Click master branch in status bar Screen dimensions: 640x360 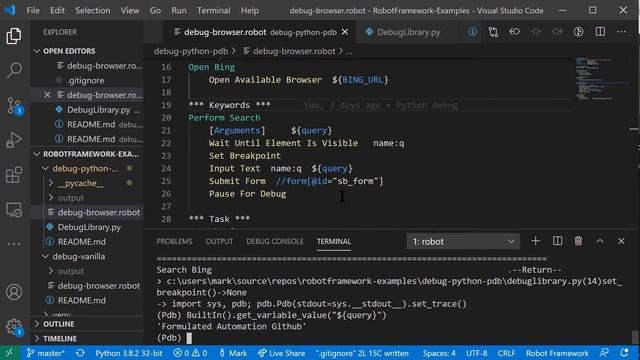click(45, 353)
